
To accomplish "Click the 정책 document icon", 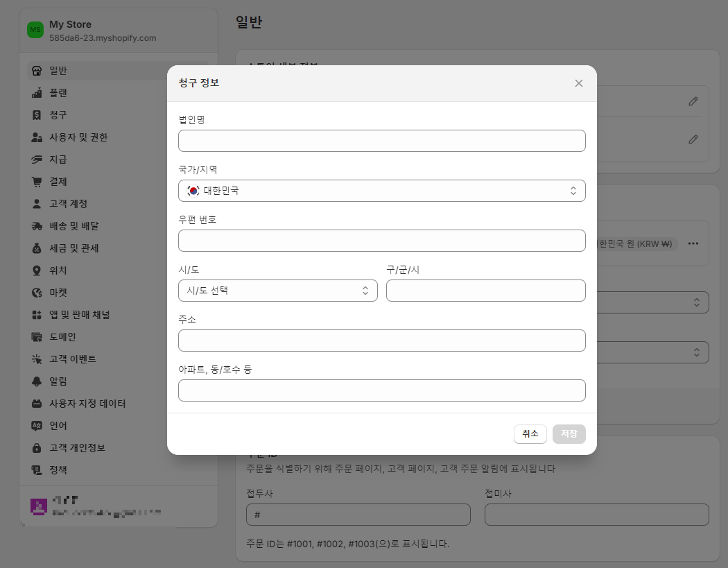I will coord(37,470).
